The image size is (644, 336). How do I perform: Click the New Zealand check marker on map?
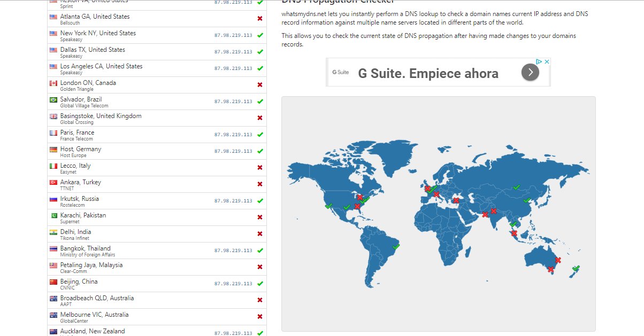[x=576, y=268]
